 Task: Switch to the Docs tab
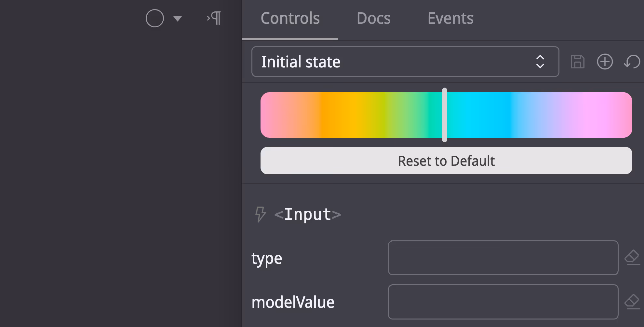coord(373,19)
